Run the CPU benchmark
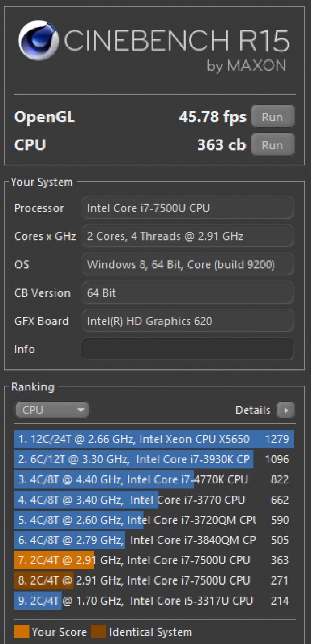 coord(273,144)
